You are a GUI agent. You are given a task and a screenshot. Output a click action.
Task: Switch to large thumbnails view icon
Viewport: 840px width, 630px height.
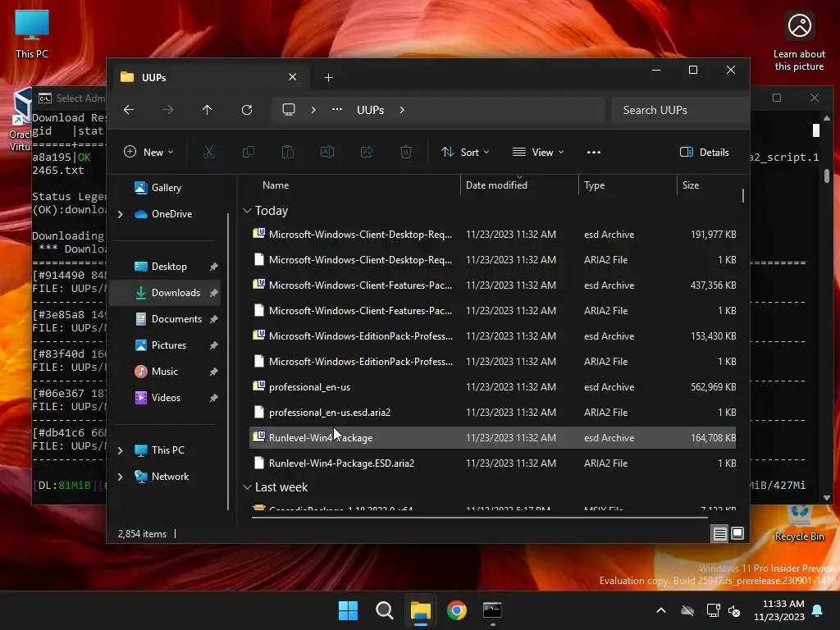[737, 533]
